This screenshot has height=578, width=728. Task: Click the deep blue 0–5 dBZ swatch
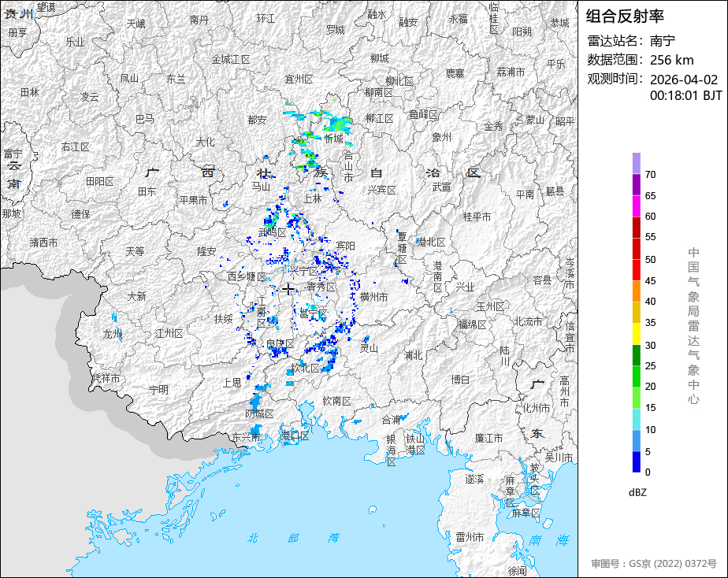point(637,462)
